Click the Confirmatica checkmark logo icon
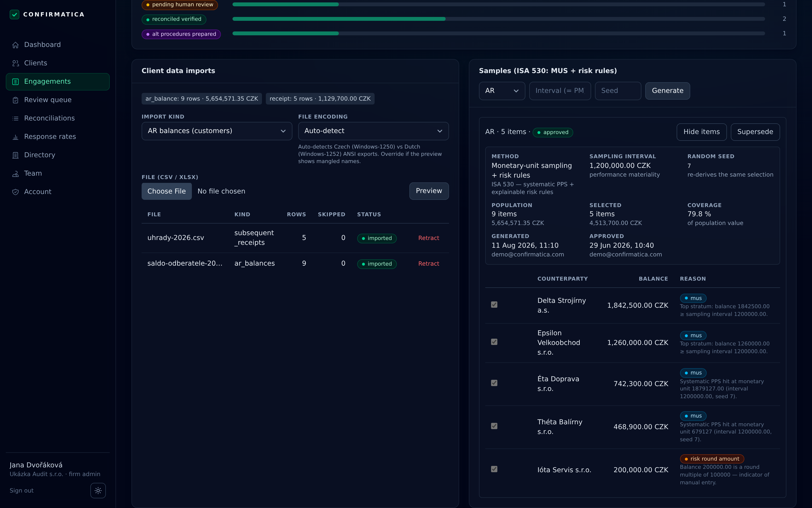Screen dimensions: 812x508 [14, 15]
